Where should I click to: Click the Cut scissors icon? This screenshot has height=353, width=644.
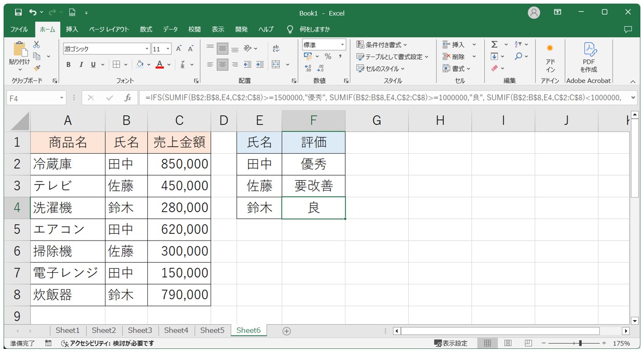(x=36, y=45)
